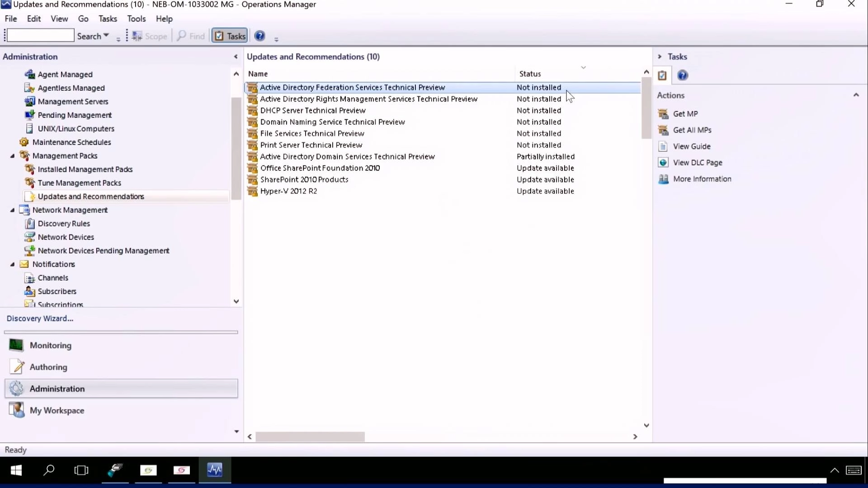Collapse the Network Management tree node
868x488 pixels.
[x=12, y=210]
